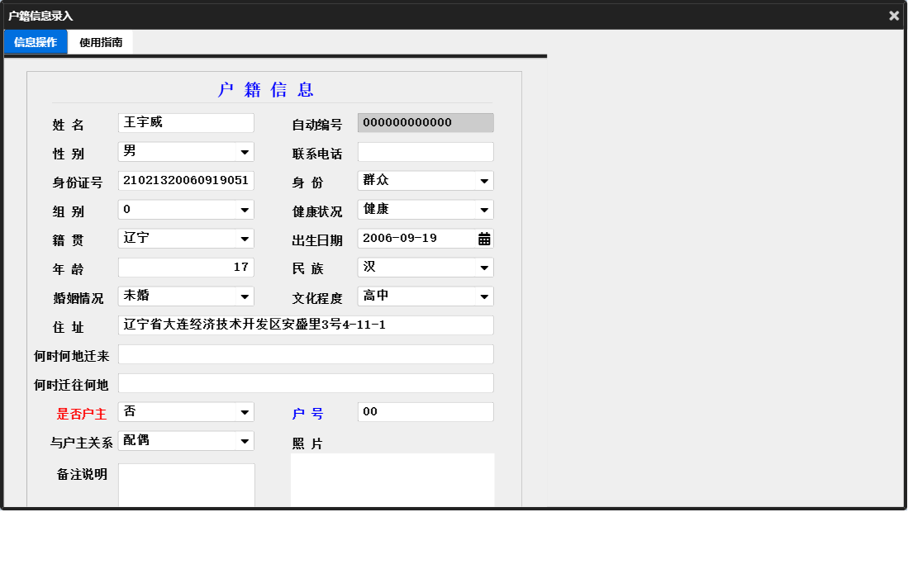Open the 是否户主 householder dropdown
The height and width of the screenshot is (588, 908).
point(244,411)
